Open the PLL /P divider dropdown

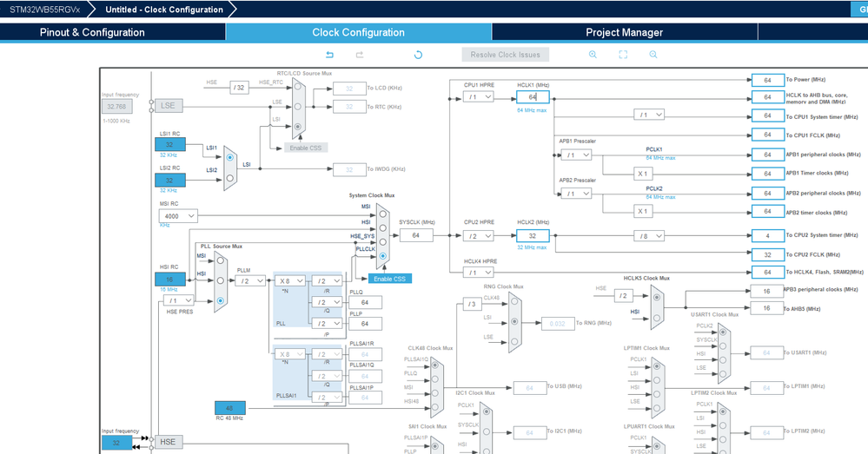[327, 324]
